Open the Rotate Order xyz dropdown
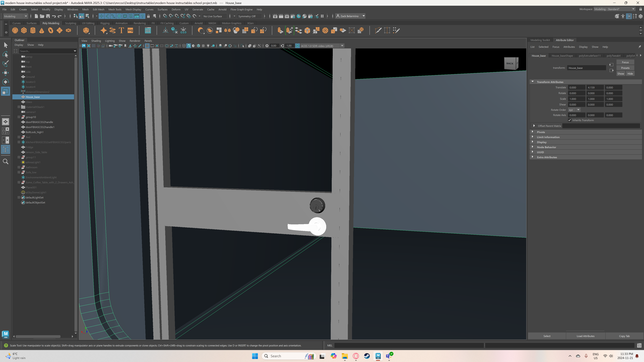The height and width of the screenshot is (362, 644). 574,110
